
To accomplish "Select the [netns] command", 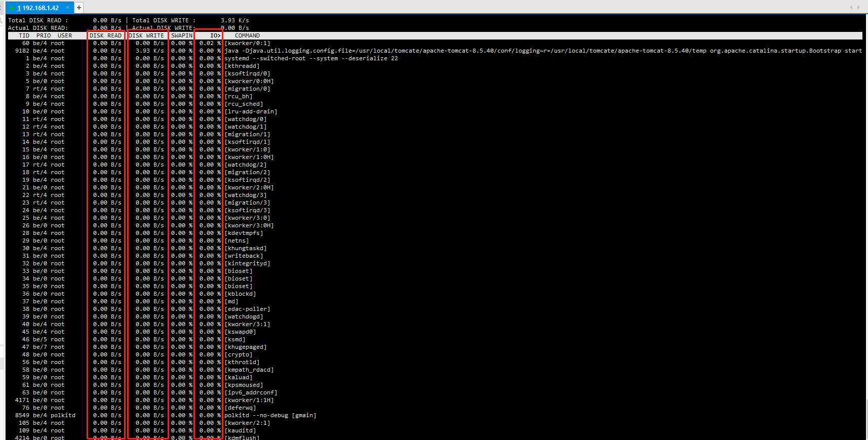I will 236,241.
